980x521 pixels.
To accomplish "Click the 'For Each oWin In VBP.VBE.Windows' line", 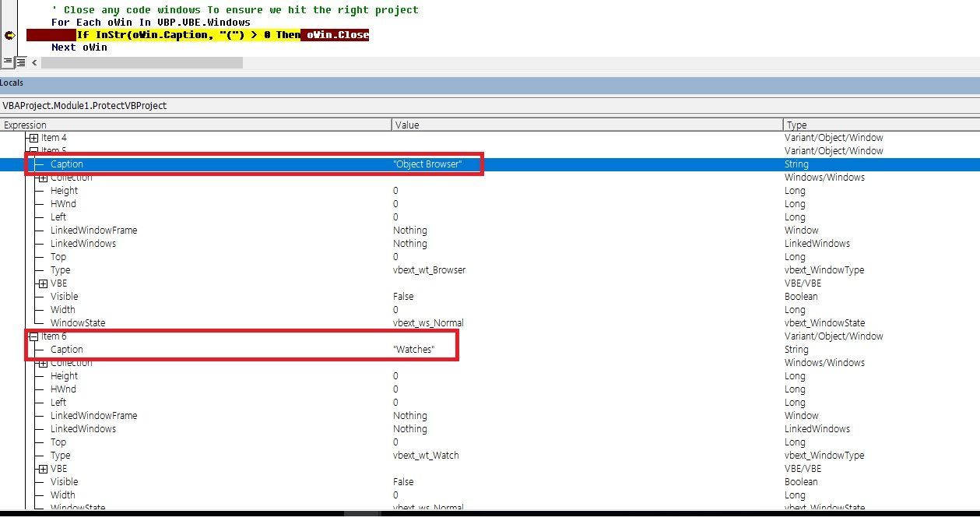I will (151, 23).
